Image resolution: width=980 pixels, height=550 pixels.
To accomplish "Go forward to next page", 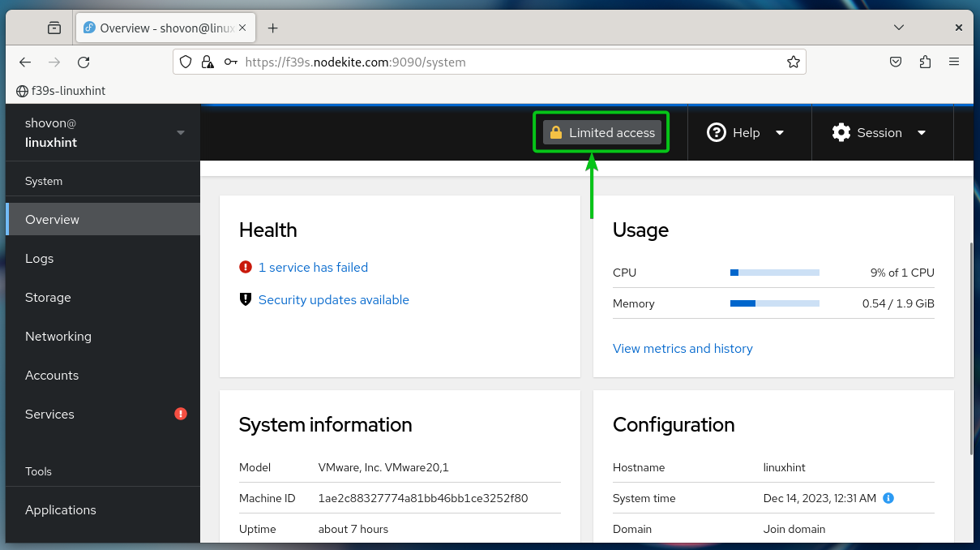I will [54, 62].
